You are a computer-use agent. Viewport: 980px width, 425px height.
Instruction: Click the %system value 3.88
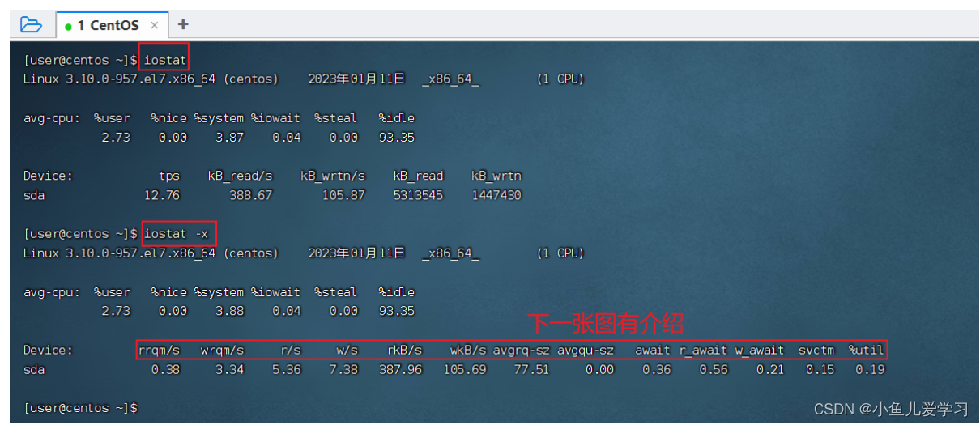pyautogui.click(x=230, y=311)
